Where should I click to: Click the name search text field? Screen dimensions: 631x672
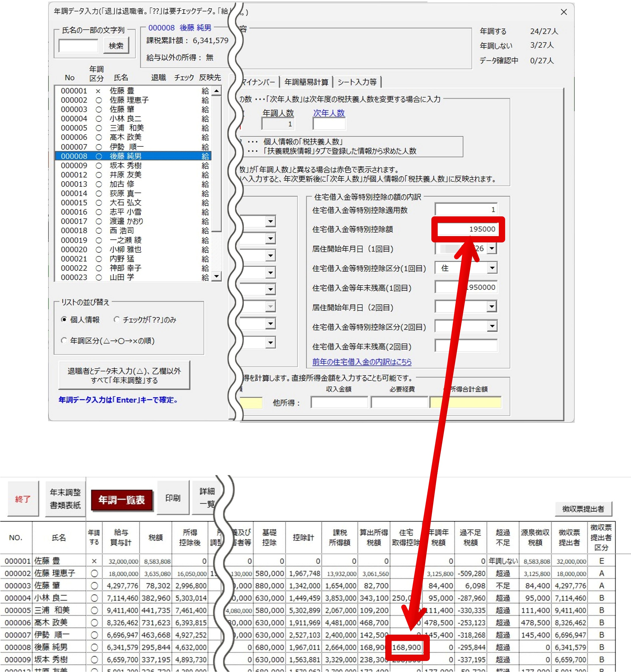(78, 46)
